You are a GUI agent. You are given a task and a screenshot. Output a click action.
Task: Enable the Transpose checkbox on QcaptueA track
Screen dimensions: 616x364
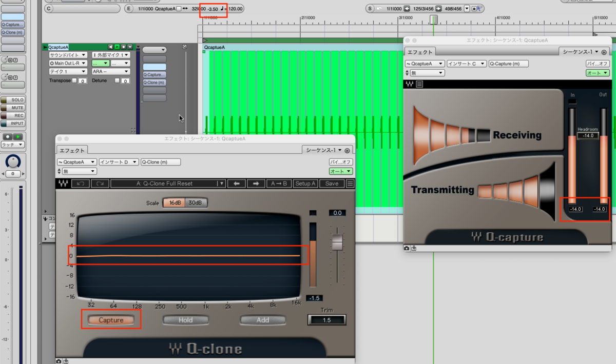[74, 80]
